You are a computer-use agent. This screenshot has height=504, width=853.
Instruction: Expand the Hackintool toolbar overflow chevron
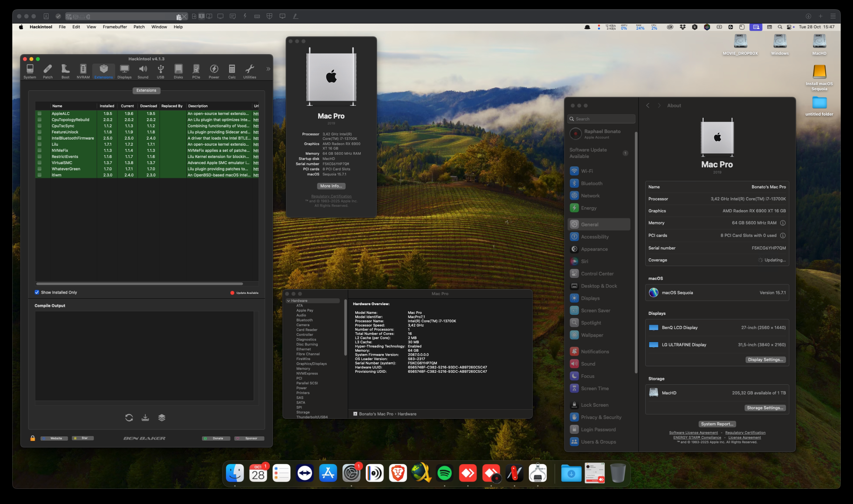click(x=268, y=69)
